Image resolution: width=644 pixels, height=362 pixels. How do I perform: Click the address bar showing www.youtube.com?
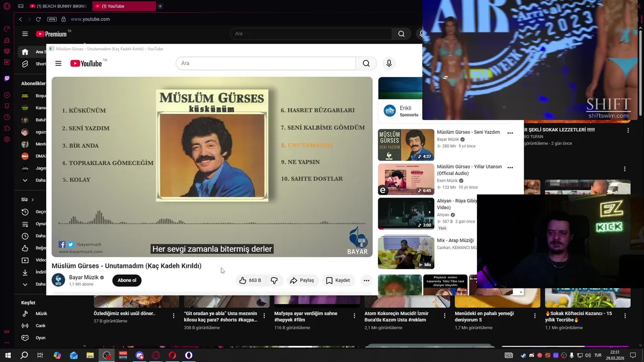90,19
